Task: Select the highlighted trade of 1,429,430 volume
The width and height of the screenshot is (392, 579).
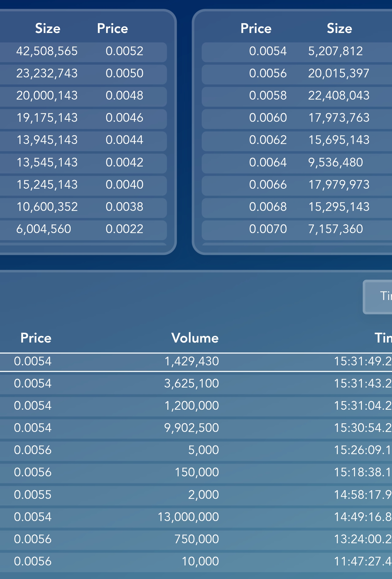Action: click(x=196, y=362)
